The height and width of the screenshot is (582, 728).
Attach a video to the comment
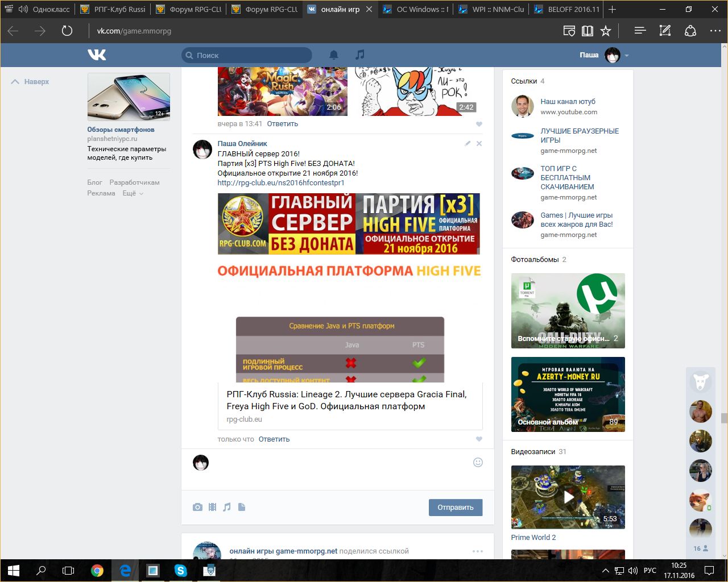(212, 507)
